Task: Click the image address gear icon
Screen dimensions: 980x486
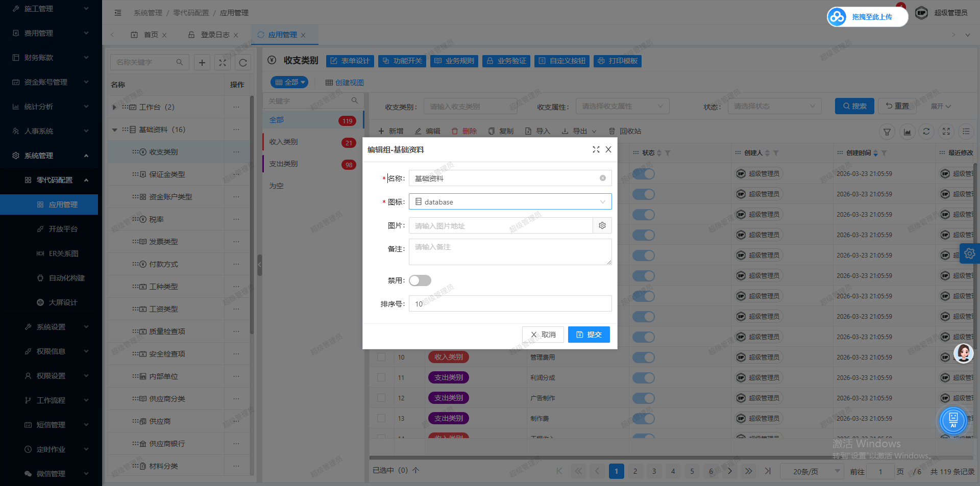Action: [602, 225]
